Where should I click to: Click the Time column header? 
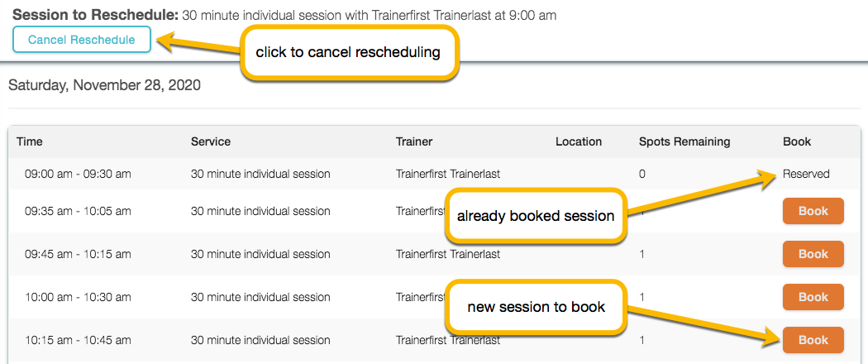[x=30, y=141]
